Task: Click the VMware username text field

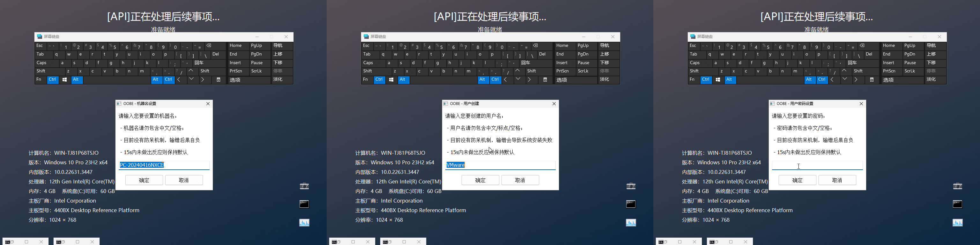Action: click(x=500, y=165)
